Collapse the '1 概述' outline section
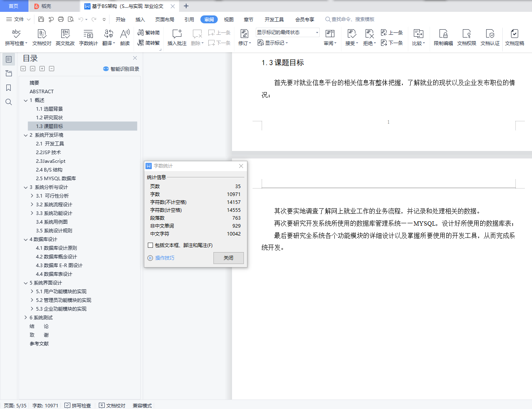Image resolution: width=532 pixels, height=409 pixels. 26,100
